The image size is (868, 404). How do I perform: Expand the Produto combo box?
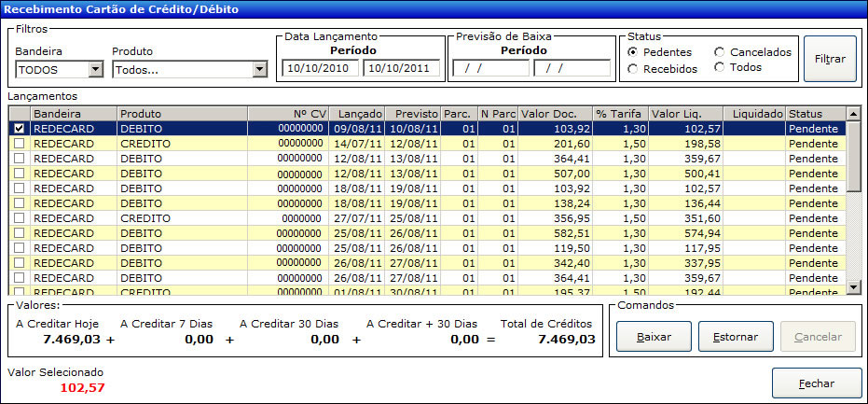(x=259, y=69)
